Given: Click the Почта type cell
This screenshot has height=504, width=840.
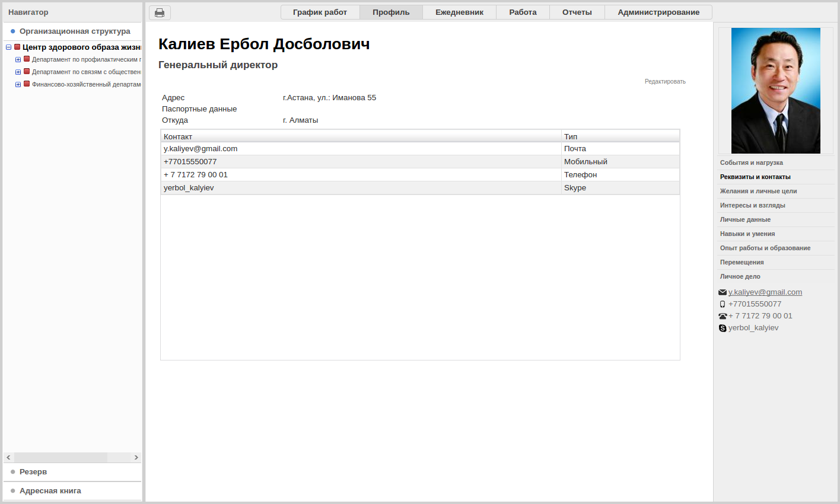Looking at the screenshot, I should click(621, 149).
